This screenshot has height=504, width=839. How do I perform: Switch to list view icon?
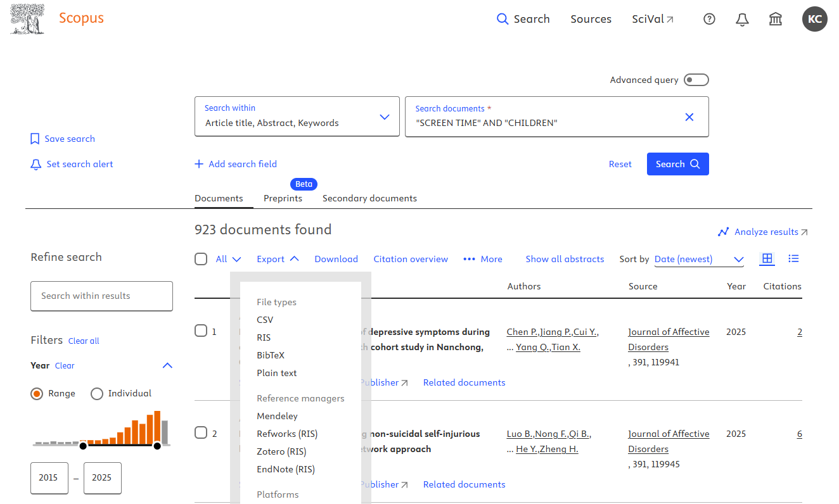click(793, 258)
